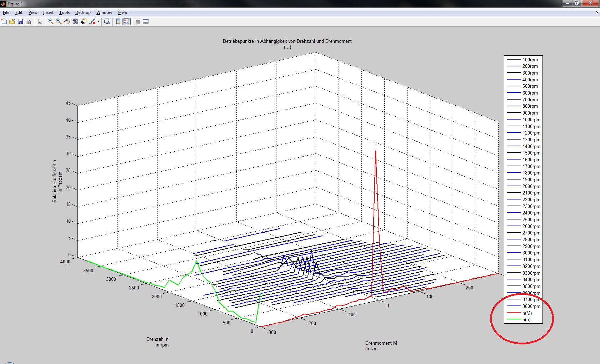Click the Link Plot toolbar button

click(107, 22)
